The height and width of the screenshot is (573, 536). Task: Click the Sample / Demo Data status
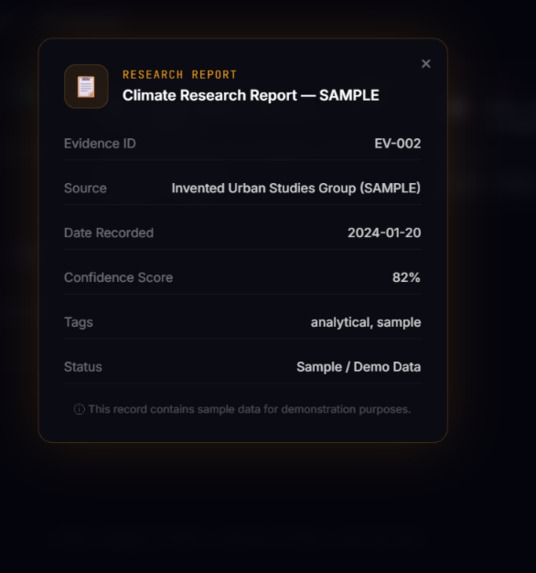point(359,367)
